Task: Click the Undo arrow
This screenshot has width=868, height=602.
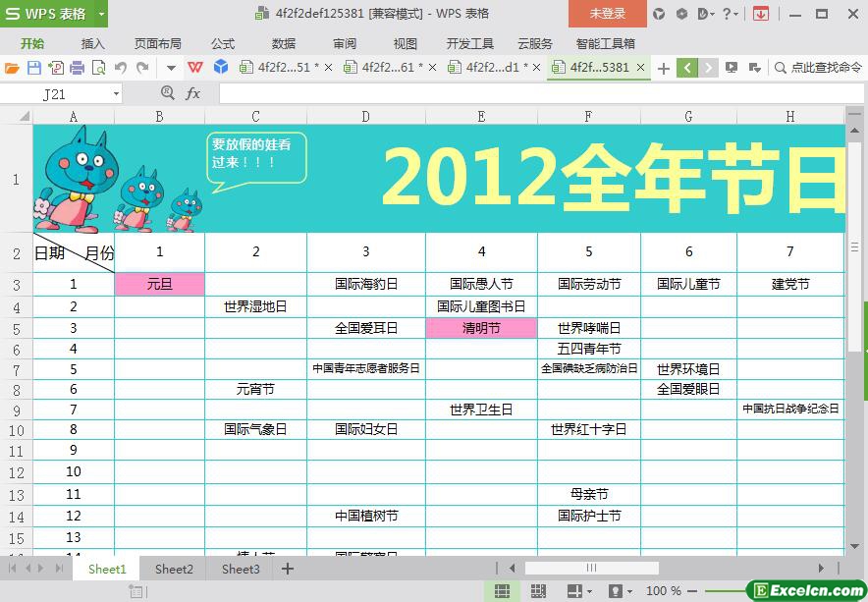Action: click(x=120, y=68)
